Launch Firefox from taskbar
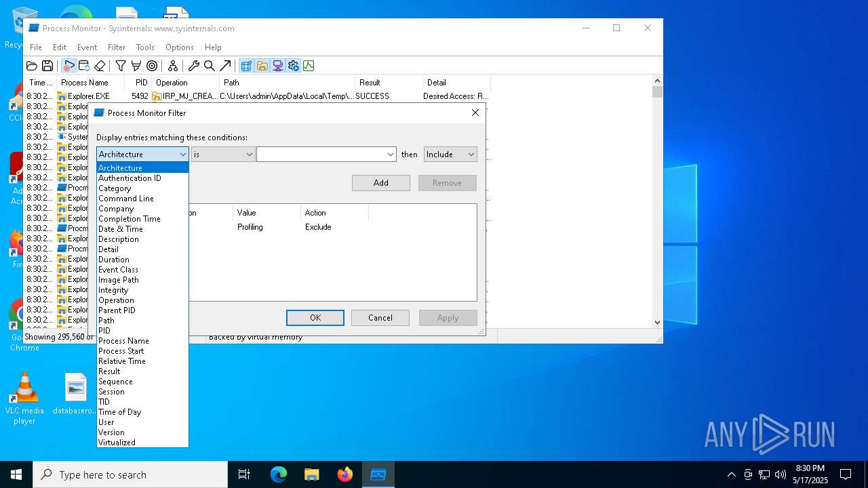 coord(345,474)
